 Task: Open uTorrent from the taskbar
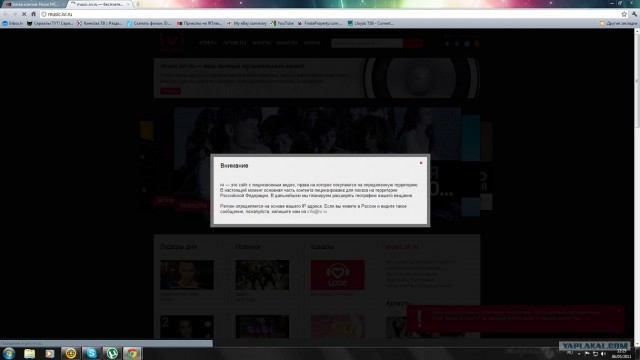(x=112, y=353)
